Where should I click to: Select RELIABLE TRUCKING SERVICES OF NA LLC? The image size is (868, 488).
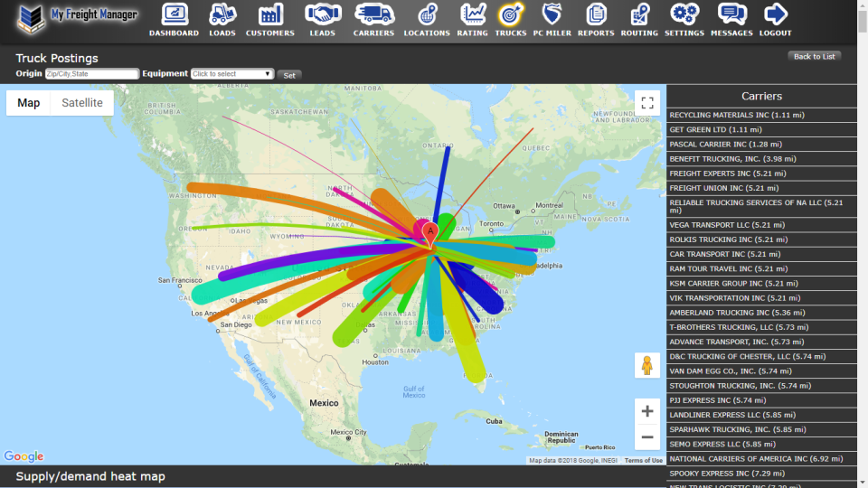761,206
